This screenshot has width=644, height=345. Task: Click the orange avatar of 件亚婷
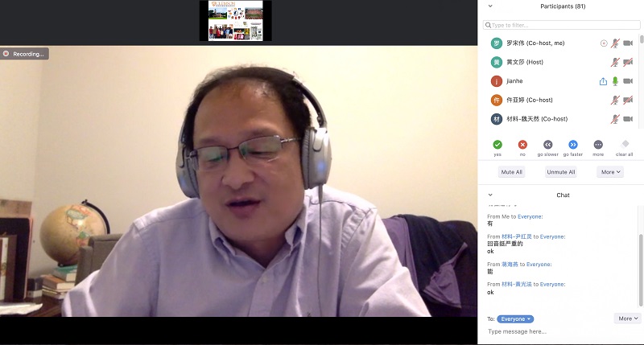497,100
